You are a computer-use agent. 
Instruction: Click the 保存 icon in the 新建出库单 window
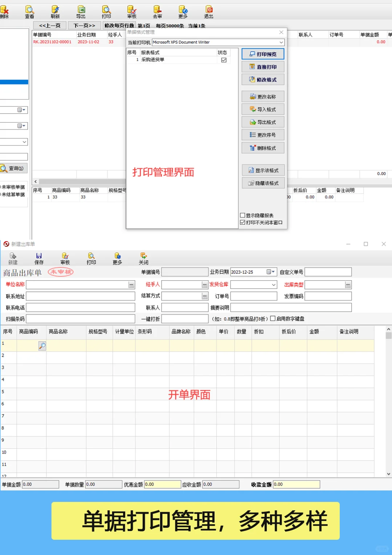(39, 258)
